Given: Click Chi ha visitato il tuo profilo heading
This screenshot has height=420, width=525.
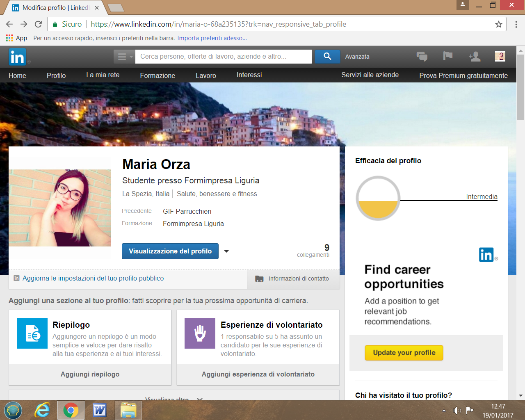Looking at the screenshot, I should 404,395.
